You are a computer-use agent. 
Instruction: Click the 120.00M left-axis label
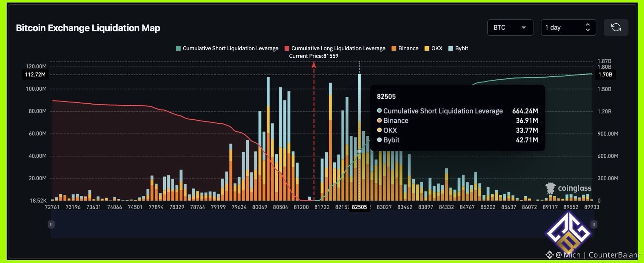[36, 66]
